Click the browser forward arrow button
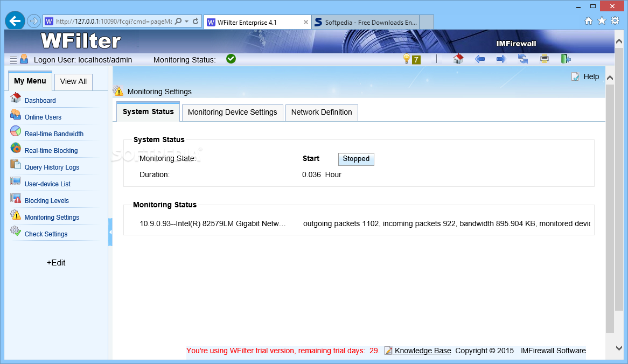 coord(34,21)
